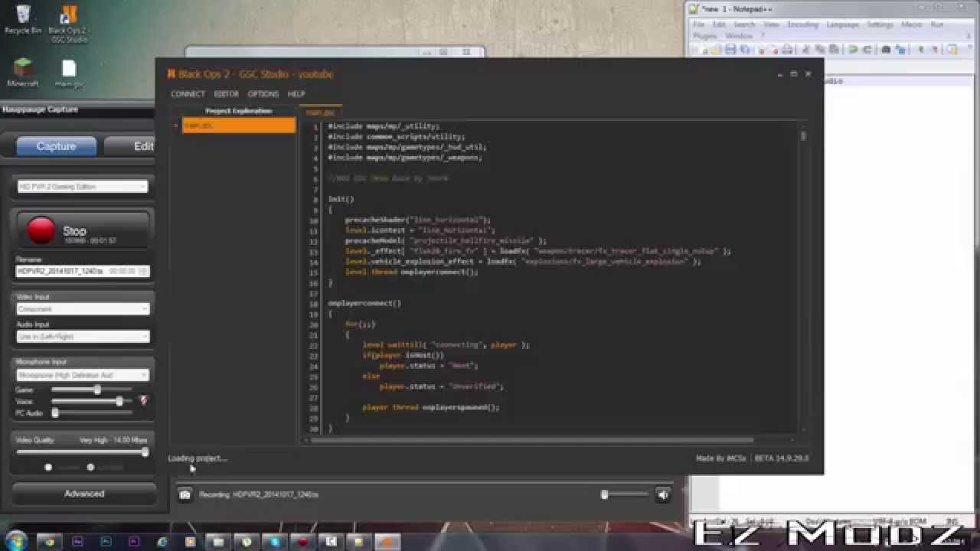Adjust the Voice volume slider

point(119,401)
